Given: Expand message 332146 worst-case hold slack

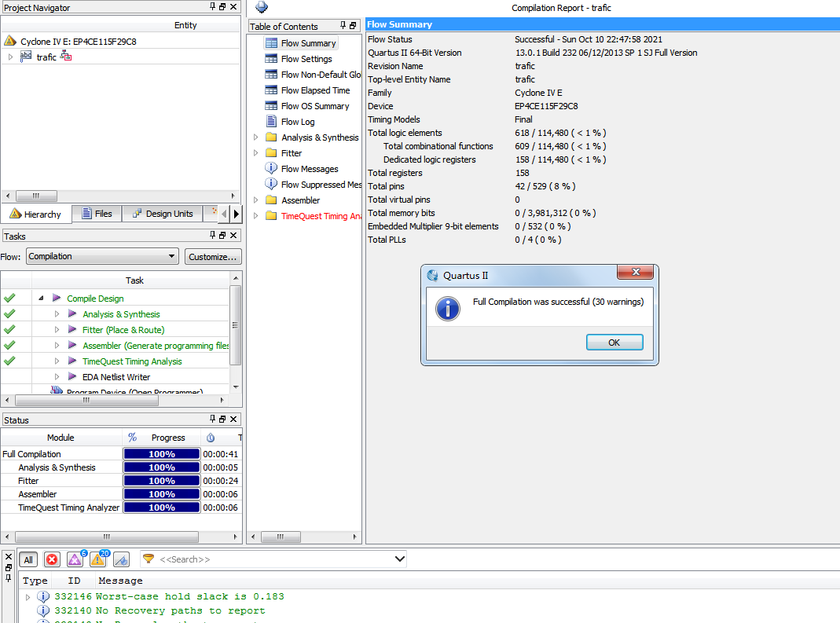Looking at the screenshot, I should coord(28,596).
